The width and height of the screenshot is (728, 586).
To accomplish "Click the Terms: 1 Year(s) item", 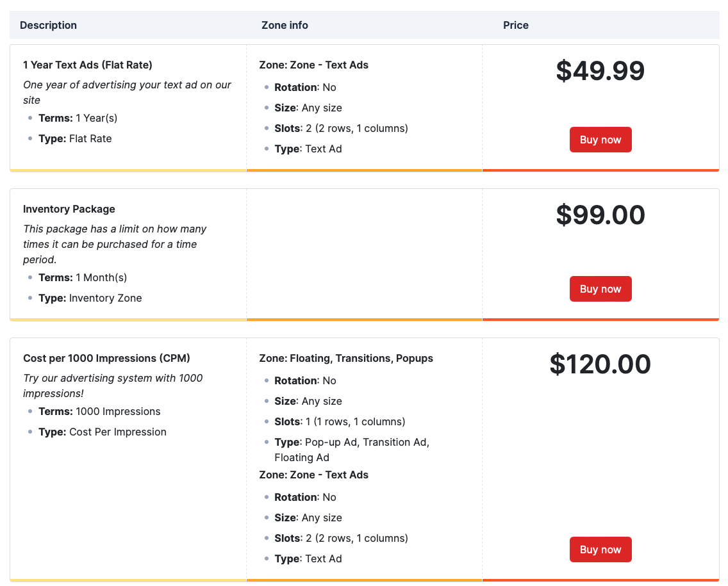I will (x=78, y=118).
